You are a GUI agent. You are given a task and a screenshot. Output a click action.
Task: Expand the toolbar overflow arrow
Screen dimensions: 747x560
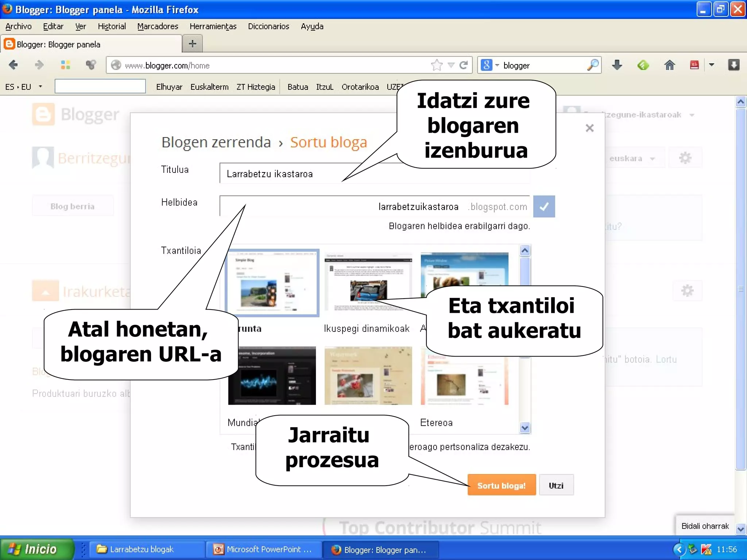click(x=711, y=65)
